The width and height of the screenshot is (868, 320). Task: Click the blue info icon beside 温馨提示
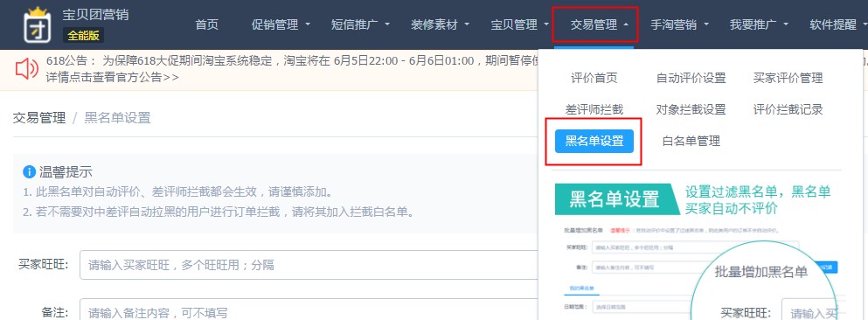coord(29,171)
